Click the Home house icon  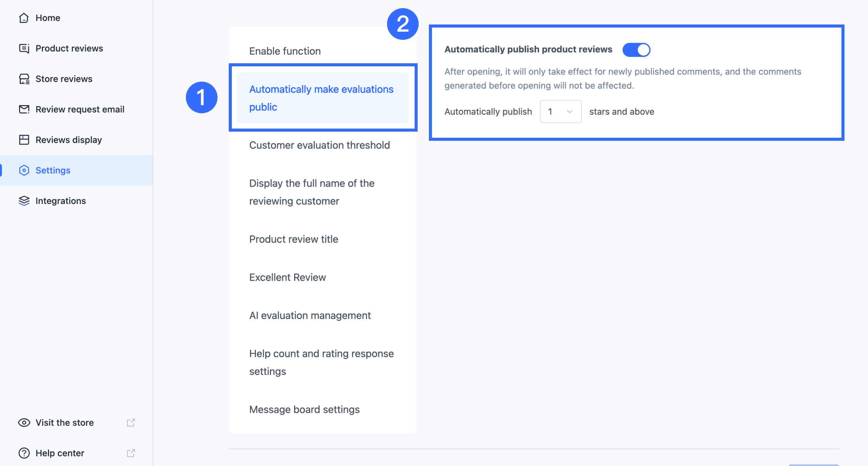[x=24, y=18]
